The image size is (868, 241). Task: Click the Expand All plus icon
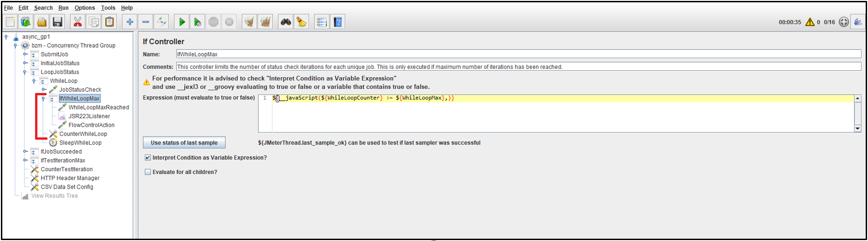(130, 22)
